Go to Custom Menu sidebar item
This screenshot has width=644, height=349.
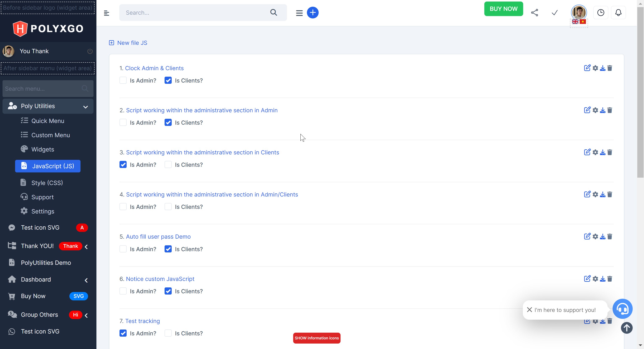pos(51,135)
